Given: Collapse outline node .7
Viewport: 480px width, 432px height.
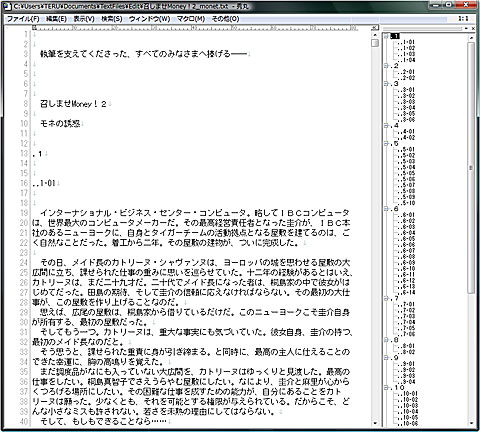Looking at the screenshot, I should (386, 298).
